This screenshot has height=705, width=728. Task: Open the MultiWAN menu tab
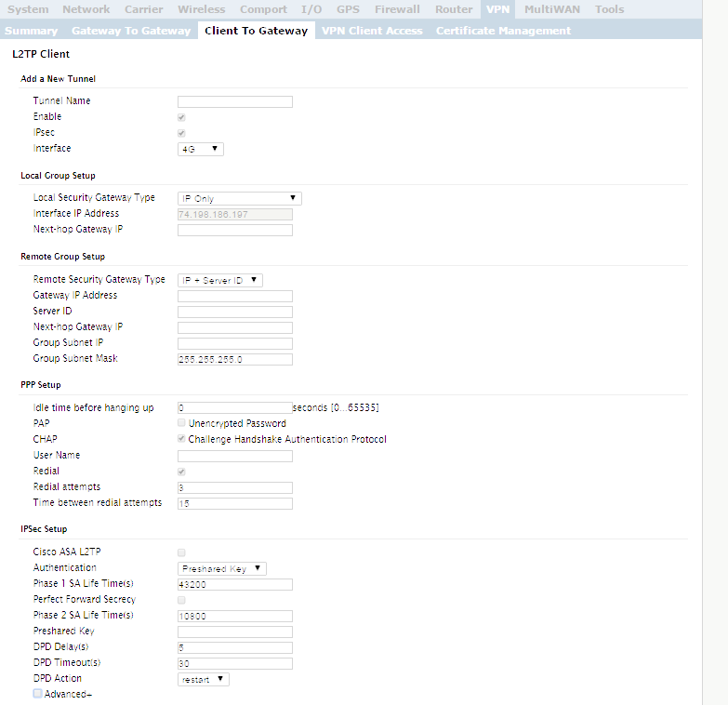pos(552,9)
